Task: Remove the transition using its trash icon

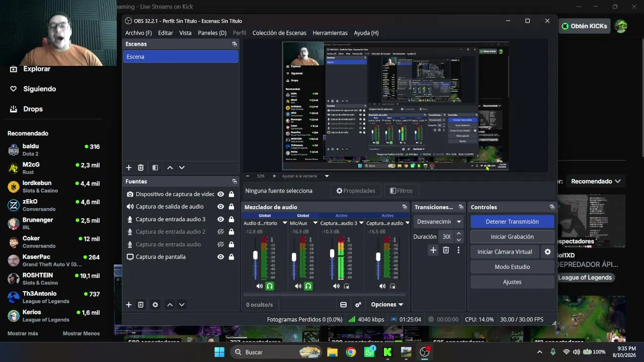Action: click(446, 250)
